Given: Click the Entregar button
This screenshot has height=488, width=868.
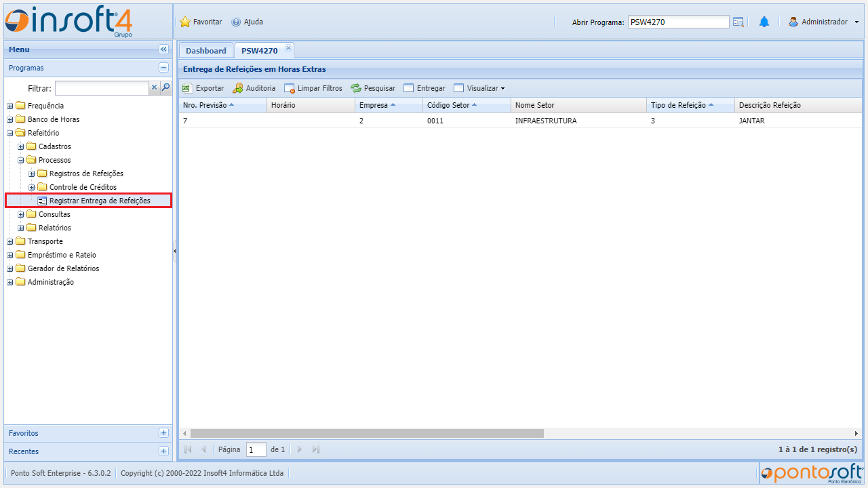Looking at the screenshot, I should click(x=425, y=88).
